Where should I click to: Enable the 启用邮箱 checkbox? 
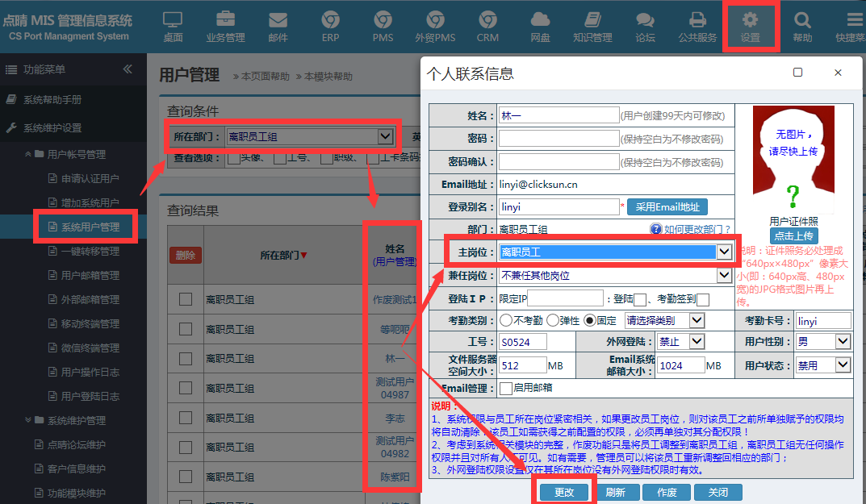pyautogui.click(x=506, y=388)
